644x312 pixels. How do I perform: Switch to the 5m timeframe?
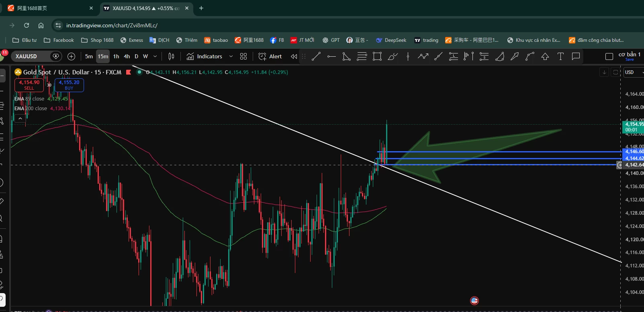point(89,57)
